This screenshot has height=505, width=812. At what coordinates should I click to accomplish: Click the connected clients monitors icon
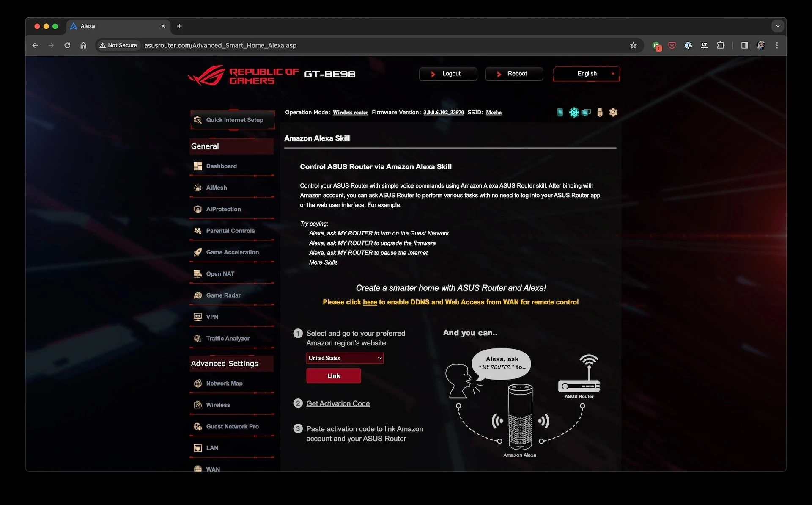point(586,112)
